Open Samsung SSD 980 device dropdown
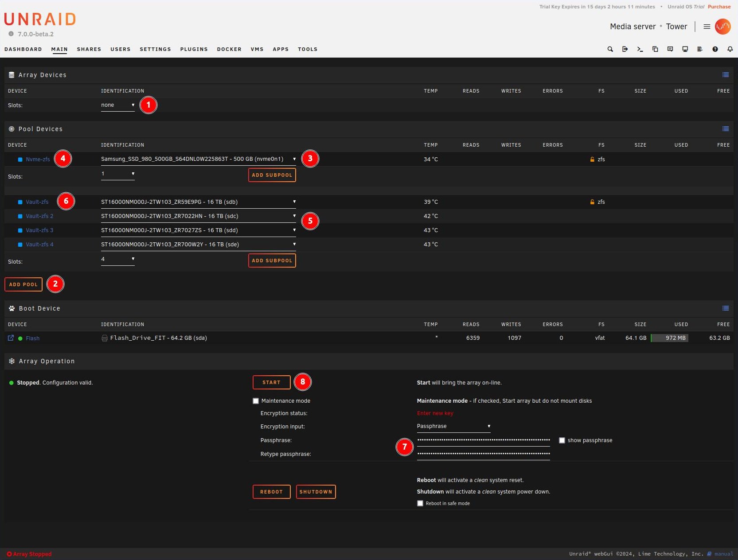The width and height of the screenshot is (738, 560). (199, 159)
